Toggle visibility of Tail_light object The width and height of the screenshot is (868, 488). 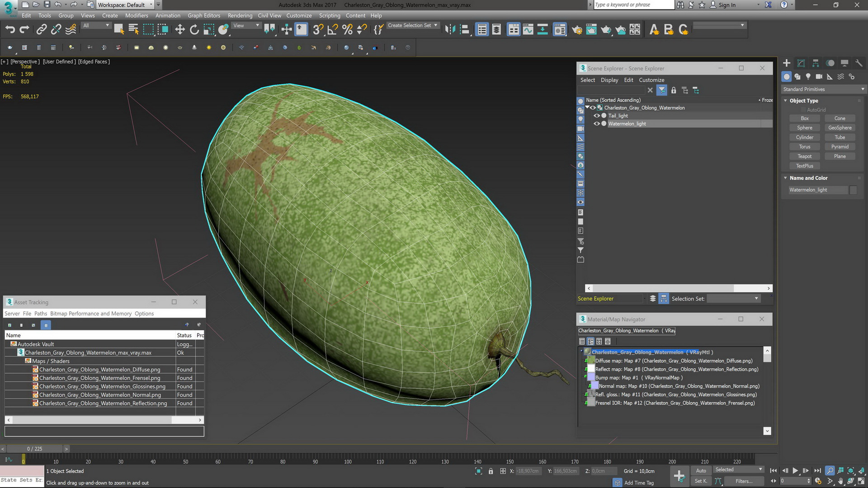[597, 116]
